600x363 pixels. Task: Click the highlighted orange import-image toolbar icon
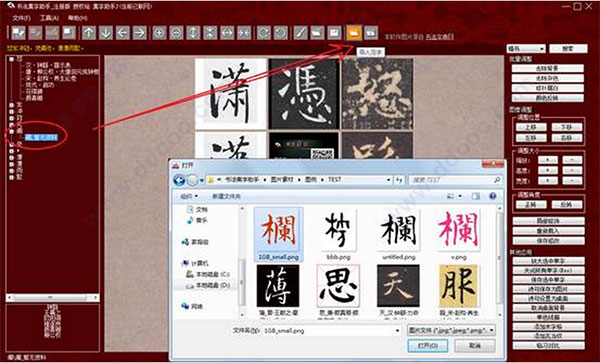click(354, 33)
